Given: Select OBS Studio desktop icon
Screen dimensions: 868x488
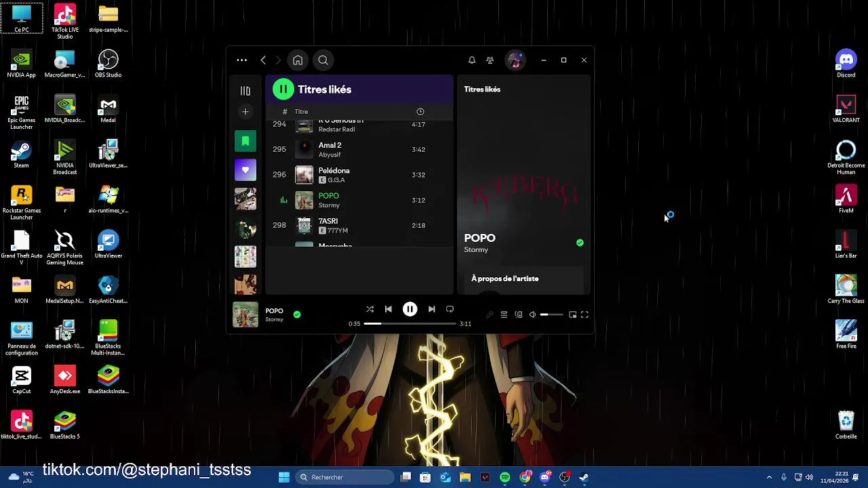Looking at the screenshot, I should [x=108, y=63].
